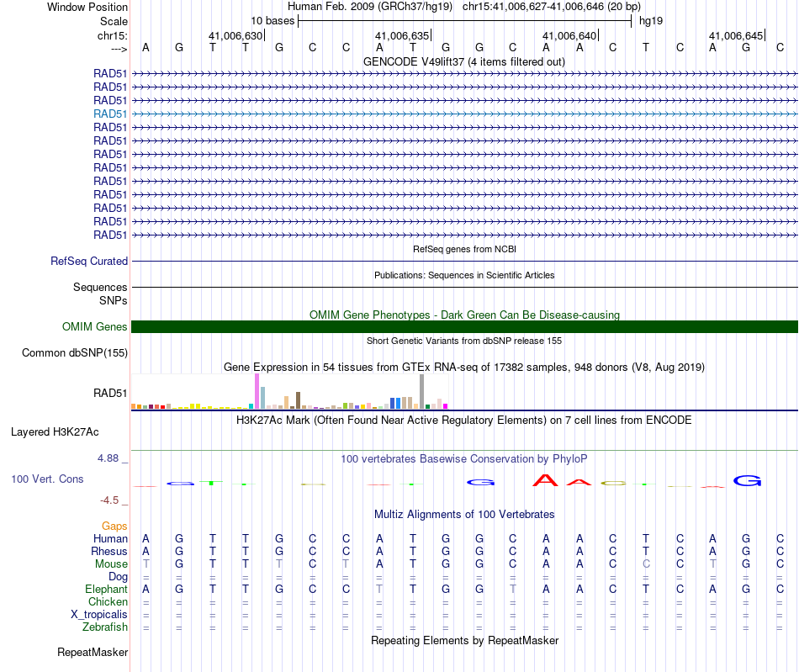Select the OMIM Genes track label
This screenshot has width=799, height=672.
[x=95, y=326]
